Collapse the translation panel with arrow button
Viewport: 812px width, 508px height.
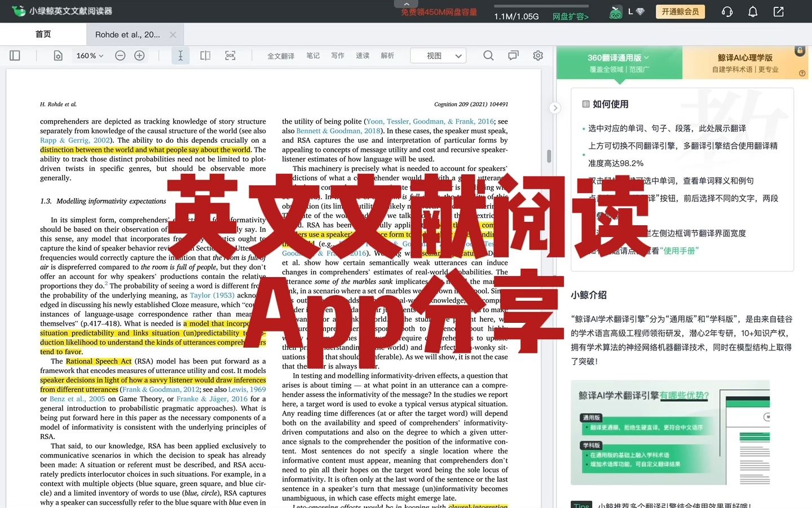[555, 108]
